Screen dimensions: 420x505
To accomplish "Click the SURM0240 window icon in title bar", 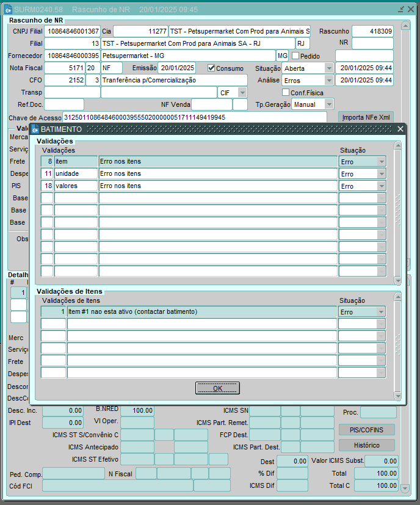I will tap(8, 10).
